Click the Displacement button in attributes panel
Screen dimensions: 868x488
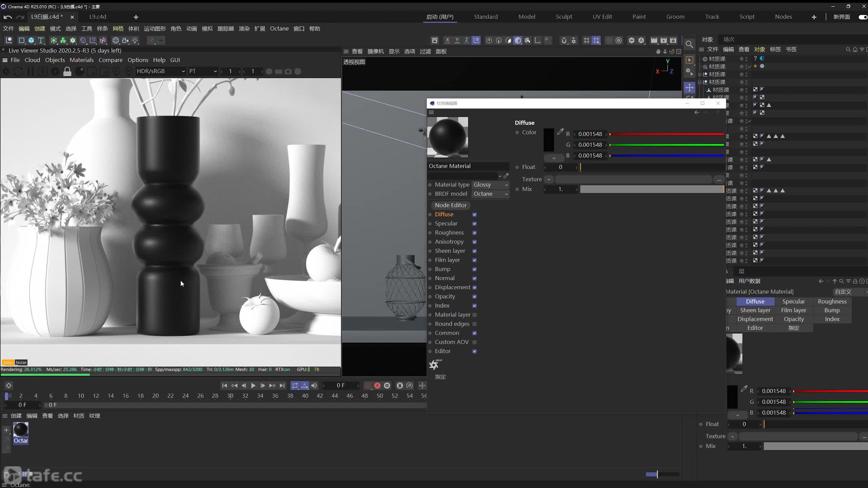tap(755, 319)
